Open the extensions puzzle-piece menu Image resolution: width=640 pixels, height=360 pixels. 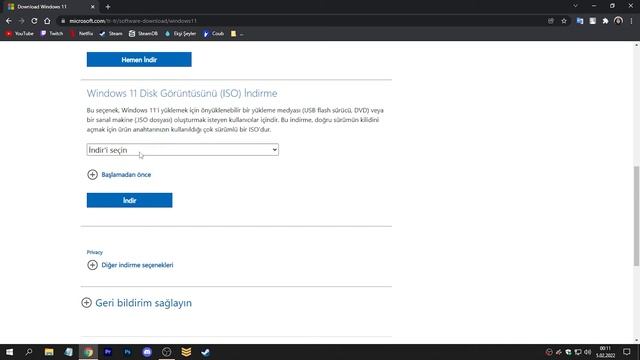[605, 21]
